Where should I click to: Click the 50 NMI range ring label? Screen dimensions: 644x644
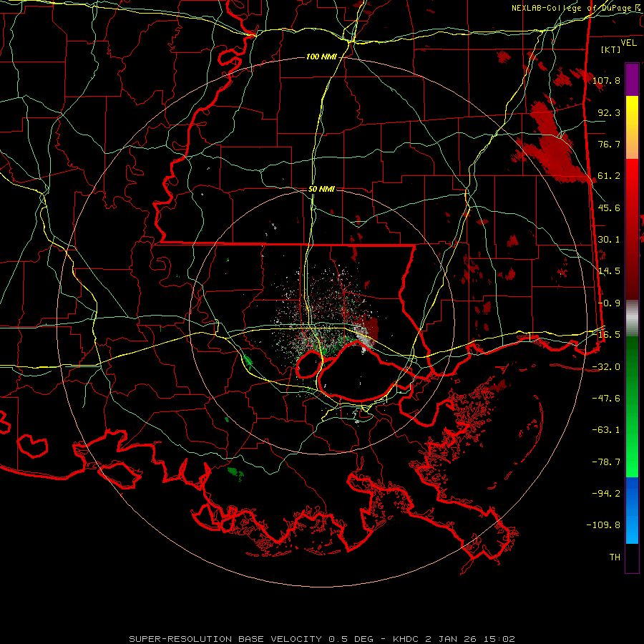click(x=321, y=190)
